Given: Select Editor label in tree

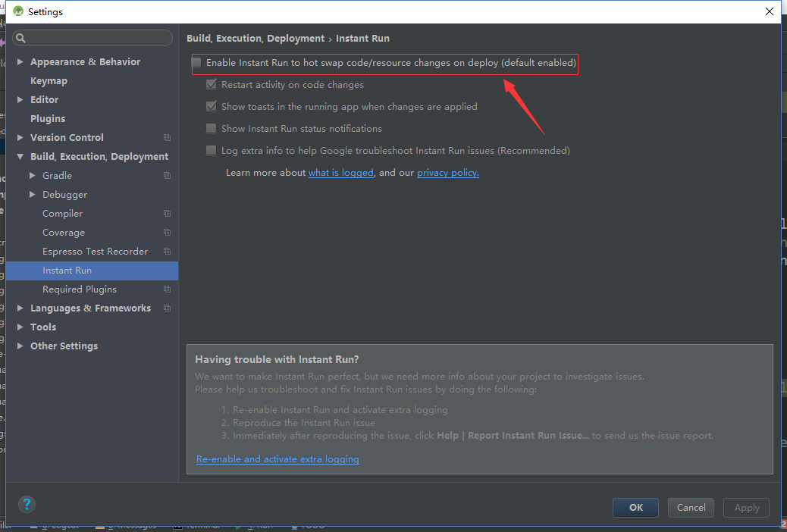Looking at the screenshot, I should pos(44,100).
